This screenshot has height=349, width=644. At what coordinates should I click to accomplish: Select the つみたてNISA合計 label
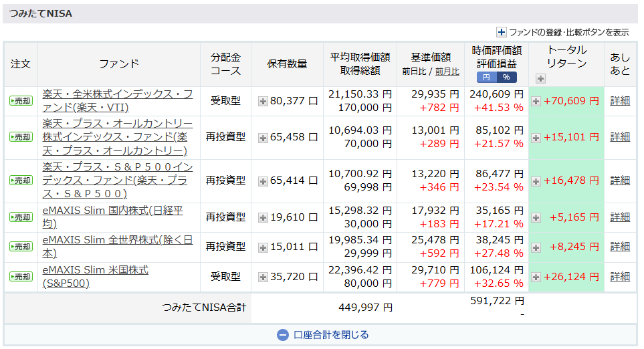[x=204, y=307]
